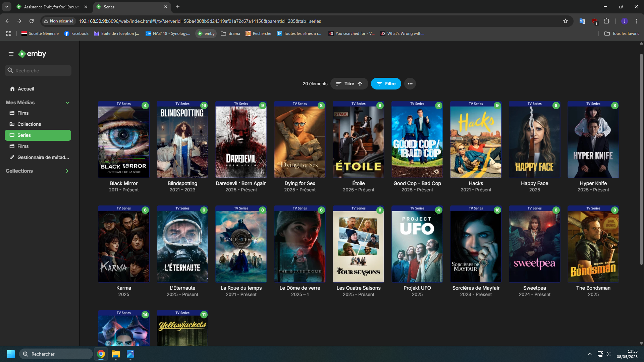
Task: Open the Chrome extensions puzzle icon
Action: point(606,21)
